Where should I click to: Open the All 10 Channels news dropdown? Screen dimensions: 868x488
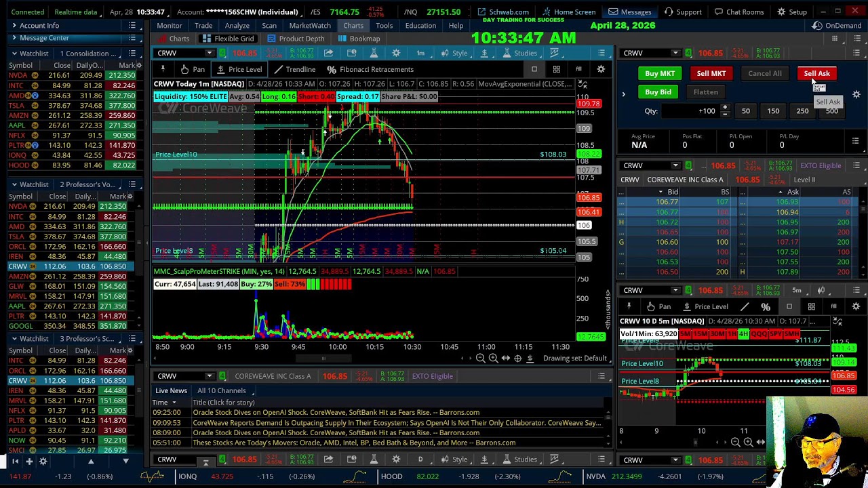pyautogui.click(x=226, y=390)
